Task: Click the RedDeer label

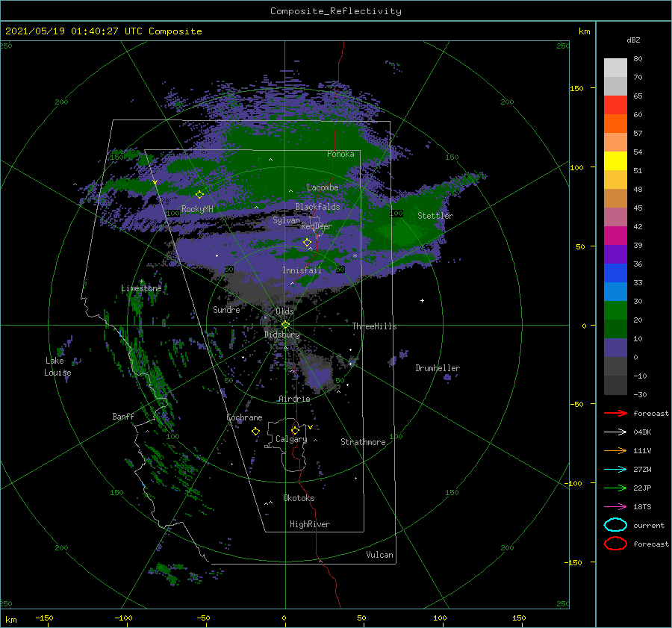Action: (317, 226)
